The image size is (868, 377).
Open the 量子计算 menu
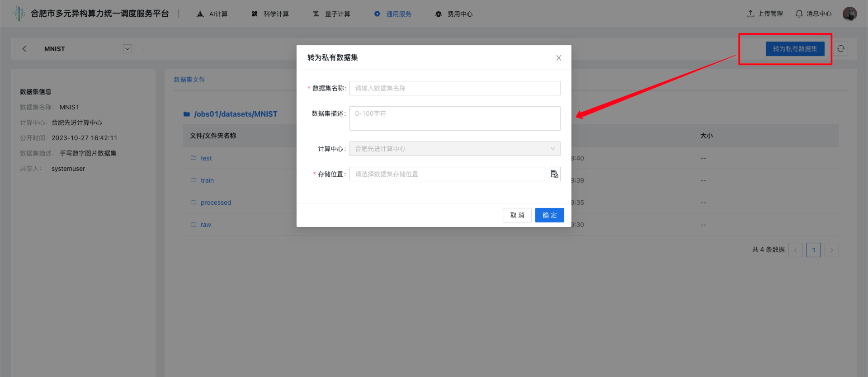pos(332,14)
